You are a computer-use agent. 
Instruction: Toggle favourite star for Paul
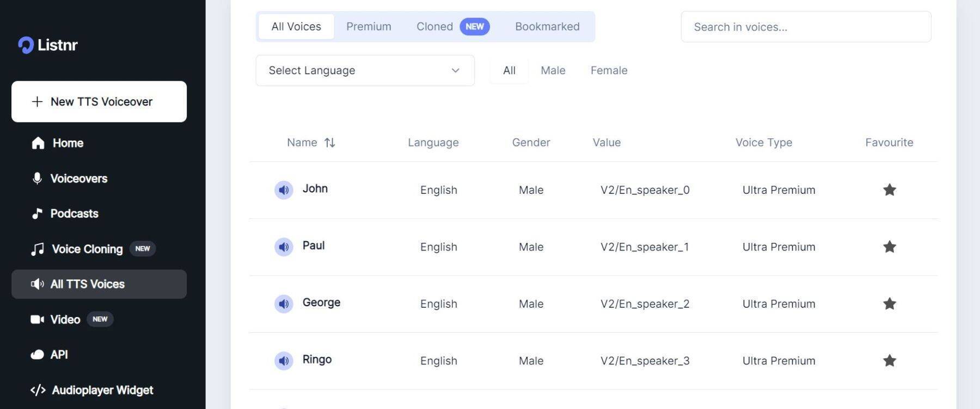pos(889,247)
